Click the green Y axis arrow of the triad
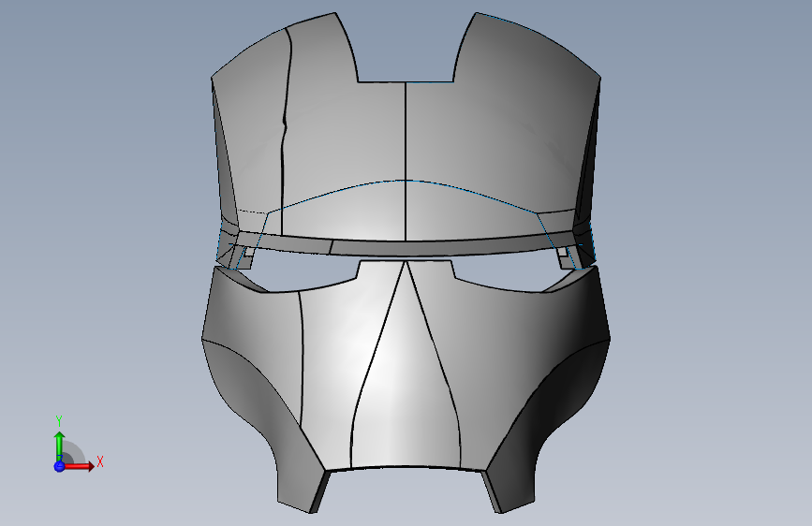This screenshot has height=526, width=812. [x=59, y=446]
